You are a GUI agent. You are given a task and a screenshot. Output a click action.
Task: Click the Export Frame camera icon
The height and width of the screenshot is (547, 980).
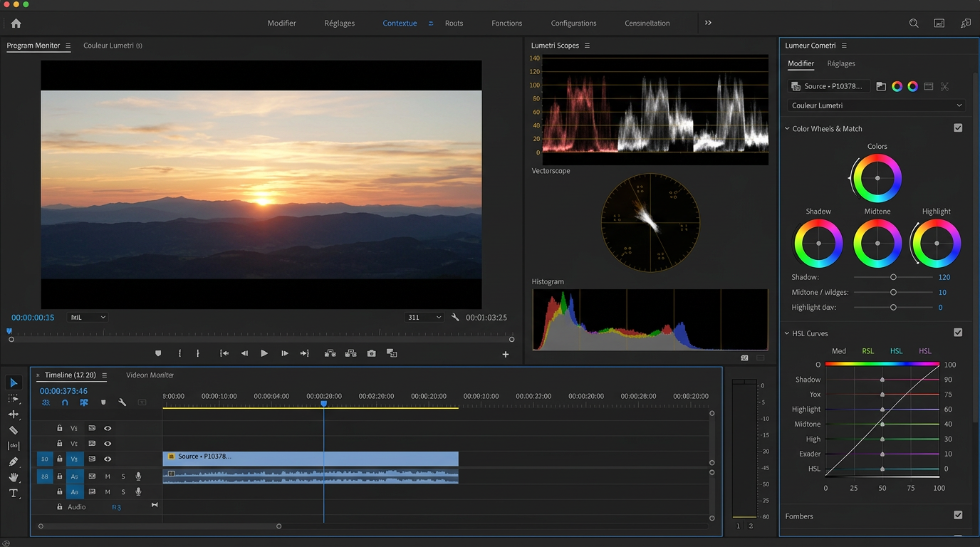(371, 353)
